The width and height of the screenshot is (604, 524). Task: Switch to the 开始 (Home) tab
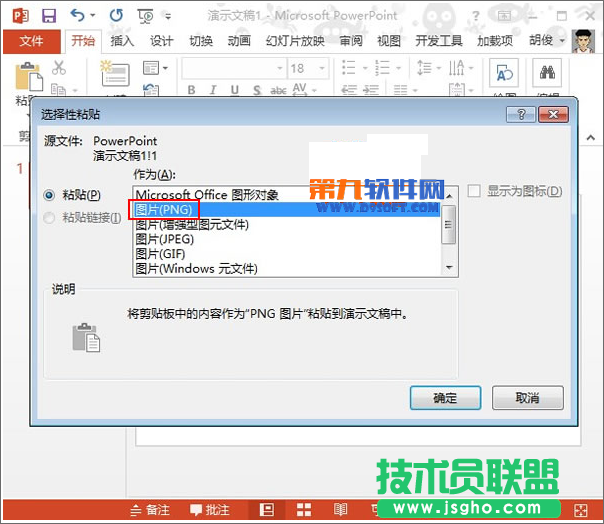pyautogui.click(x=83, y=40)
